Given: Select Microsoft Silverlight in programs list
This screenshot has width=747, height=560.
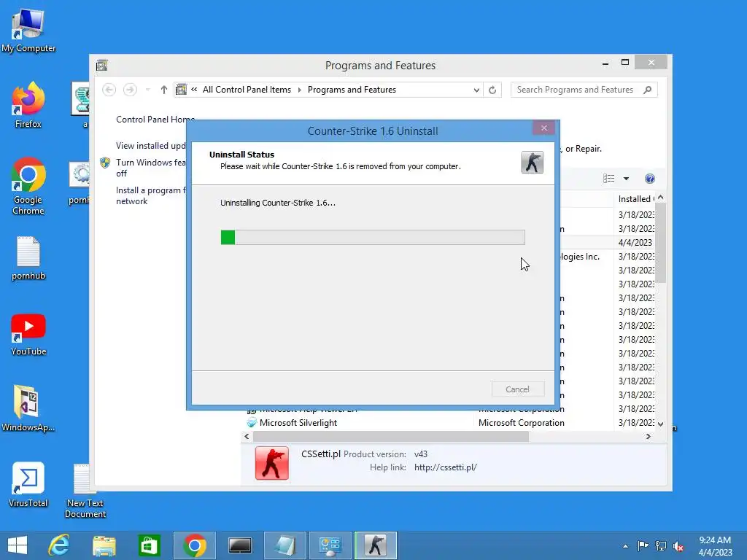Looking at the screenshot, I should 298,423.
